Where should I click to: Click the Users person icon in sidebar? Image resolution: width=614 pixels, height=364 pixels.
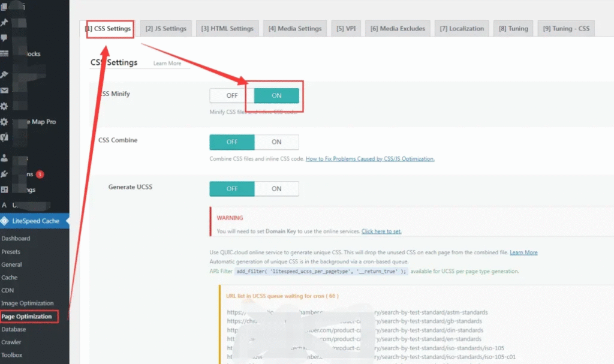(x=4, y=158)
